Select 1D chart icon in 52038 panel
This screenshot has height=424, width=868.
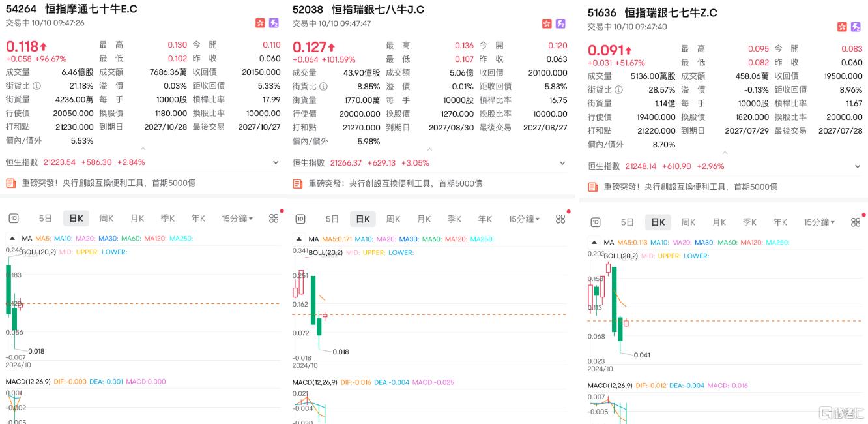tap(300, 219)
